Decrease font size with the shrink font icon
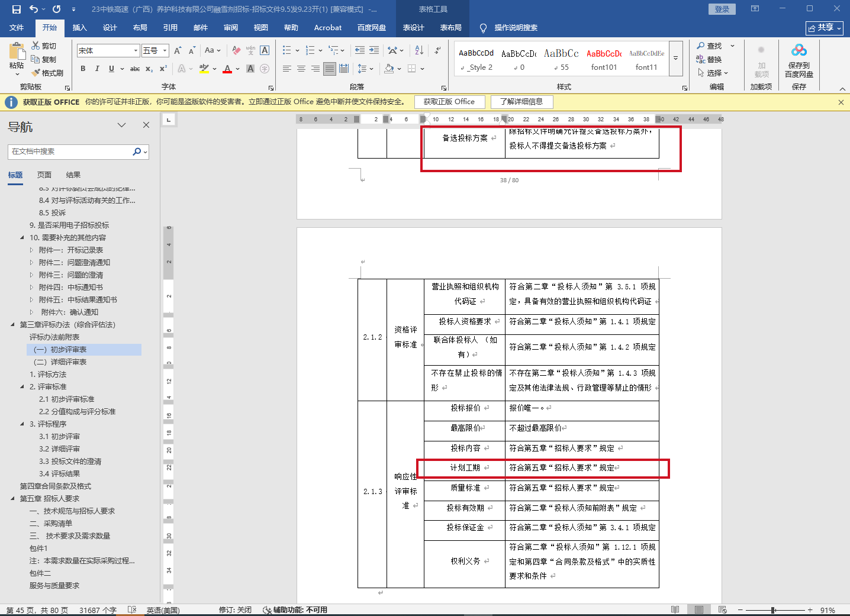The width and height of the screenshot is (850, 616). tap(192, 51)
